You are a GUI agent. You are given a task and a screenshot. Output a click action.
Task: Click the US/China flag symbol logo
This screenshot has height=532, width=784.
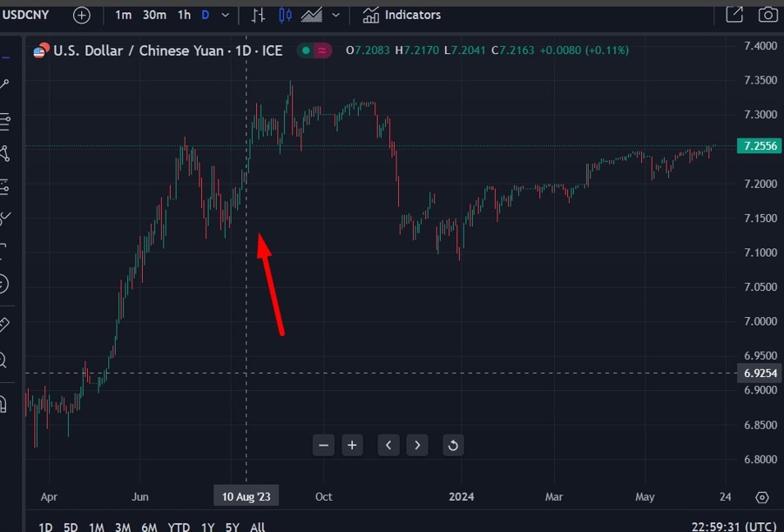coord(41,50)
